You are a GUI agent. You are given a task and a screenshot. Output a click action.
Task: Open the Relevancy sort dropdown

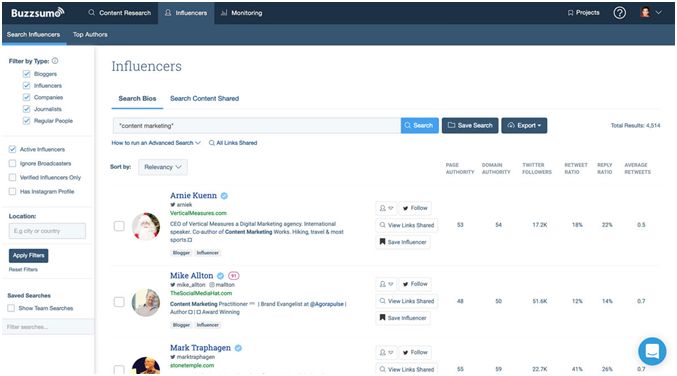163,167
